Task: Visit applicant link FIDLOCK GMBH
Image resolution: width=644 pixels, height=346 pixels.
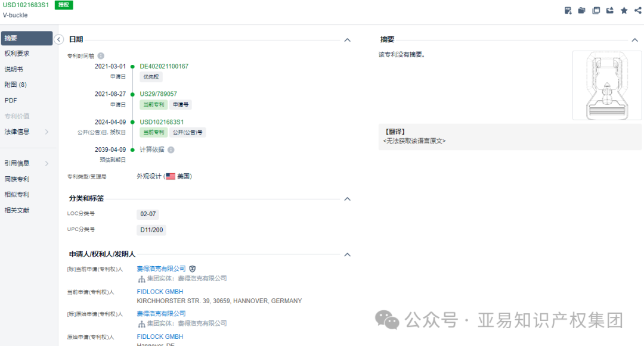Action: pos(160,291)
